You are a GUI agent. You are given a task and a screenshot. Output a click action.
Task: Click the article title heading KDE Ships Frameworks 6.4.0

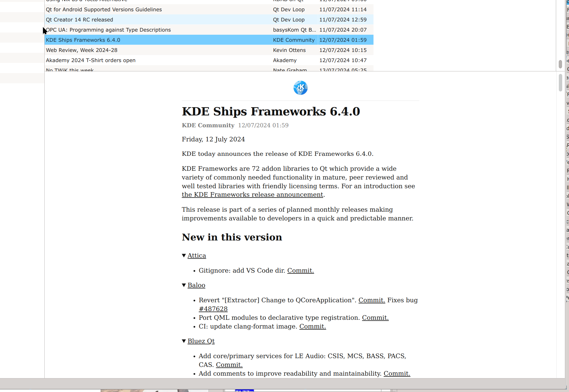(271, 111)
